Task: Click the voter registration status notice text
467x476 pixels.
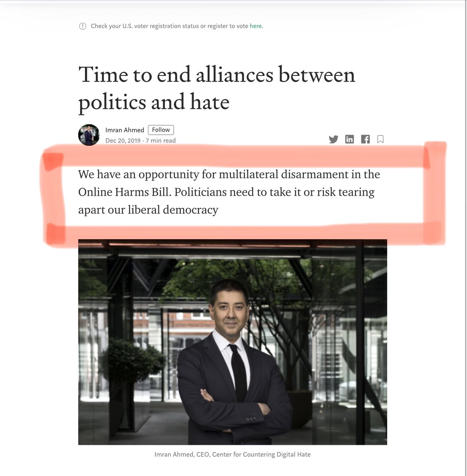Action: click(x=177, y=26)
